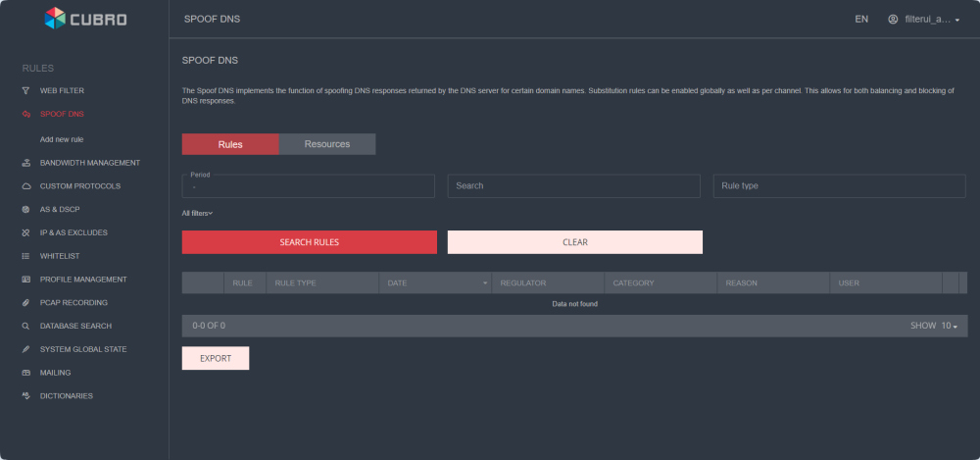This screenshot has width=980, height=460.
Task: Click the Export button
Action: 216,358
